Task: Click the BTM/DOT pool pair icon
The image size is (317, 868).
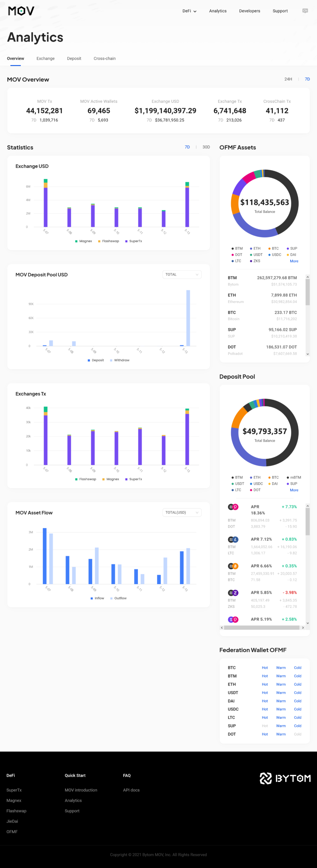Action: click(x=233, y=507)
